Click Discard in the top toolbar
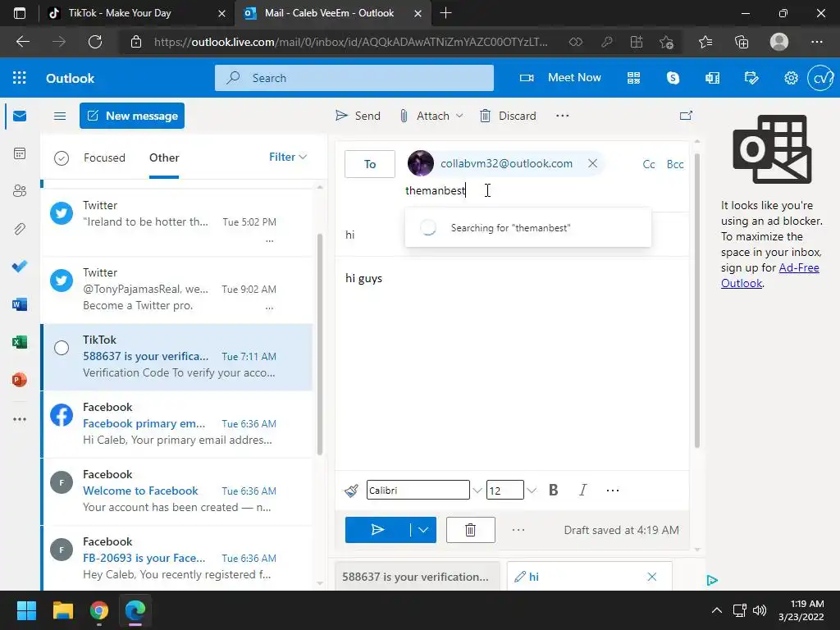The width and height of the screenshot is (840, 630). pyautogui.click(x=508, y=116)
